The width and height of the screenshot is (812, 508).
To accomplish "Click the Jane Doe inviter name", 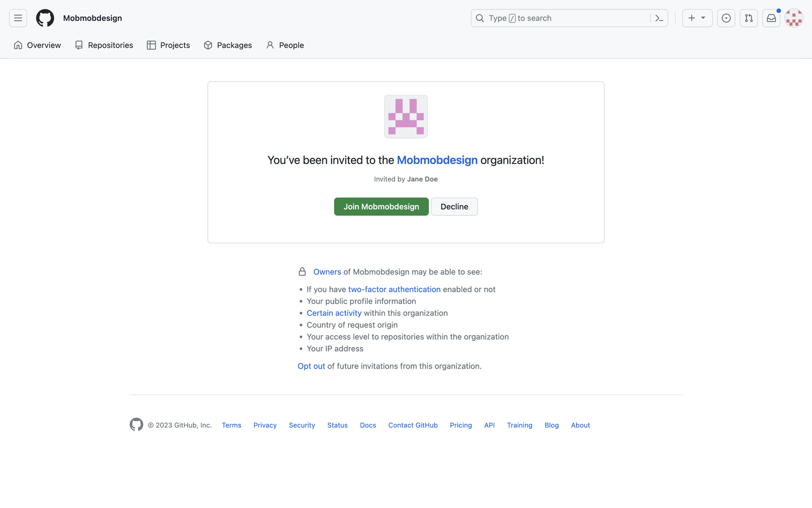I will tap(422, 179).
